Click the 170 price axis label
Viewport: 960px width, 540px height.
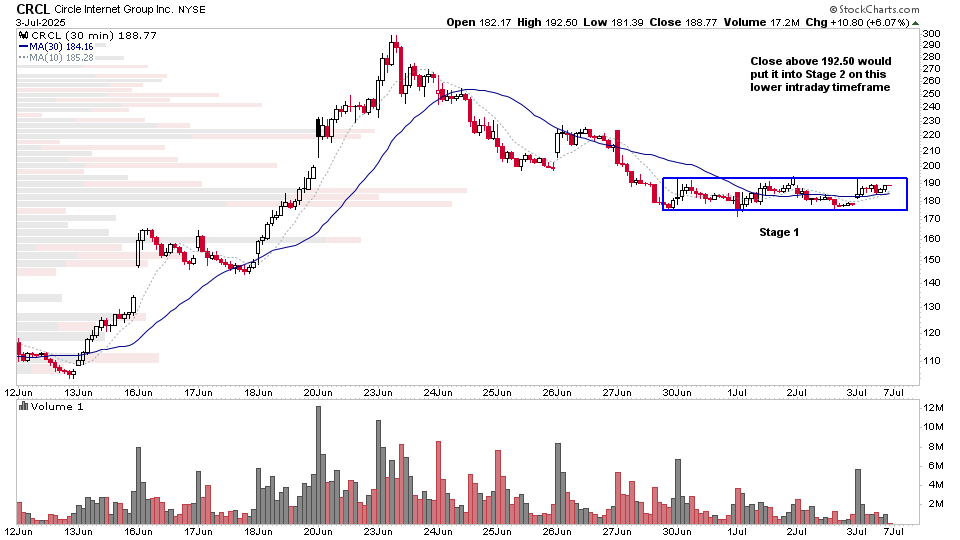931,219
